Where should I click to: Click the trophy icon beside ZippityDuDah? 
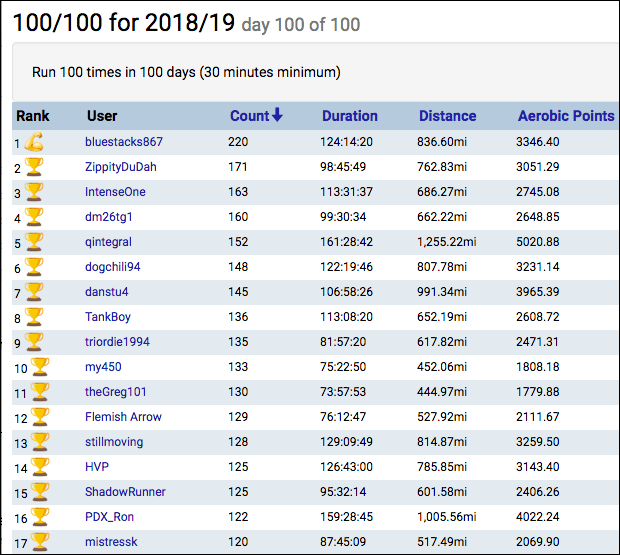[34, 167]
